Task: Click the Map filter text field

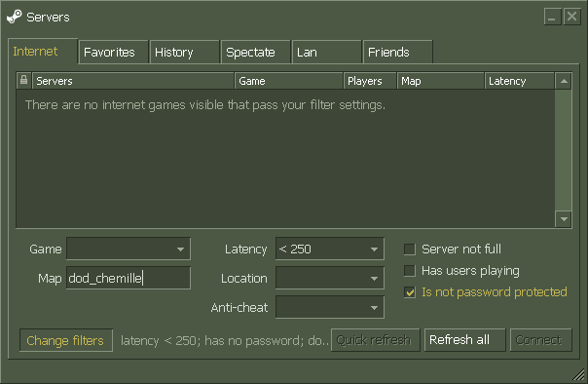Action: (129, 278)
